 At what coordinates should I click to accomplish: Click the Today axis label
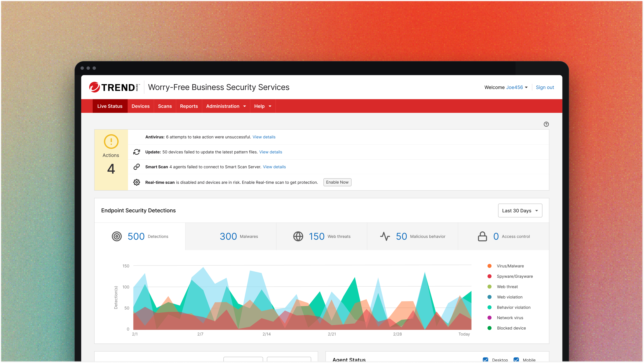464,334
